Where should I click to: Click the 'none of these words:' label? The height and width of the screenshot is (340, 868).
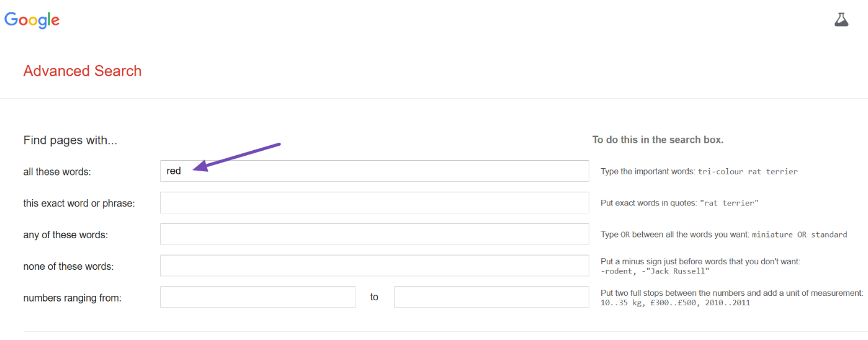68,267
